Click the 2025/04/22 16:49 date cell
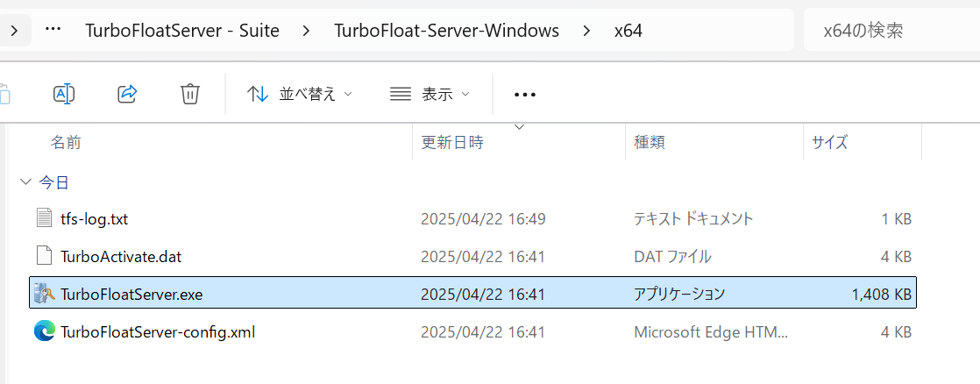The width and height of the screenshot is (980, 384). tap(484, 219)
